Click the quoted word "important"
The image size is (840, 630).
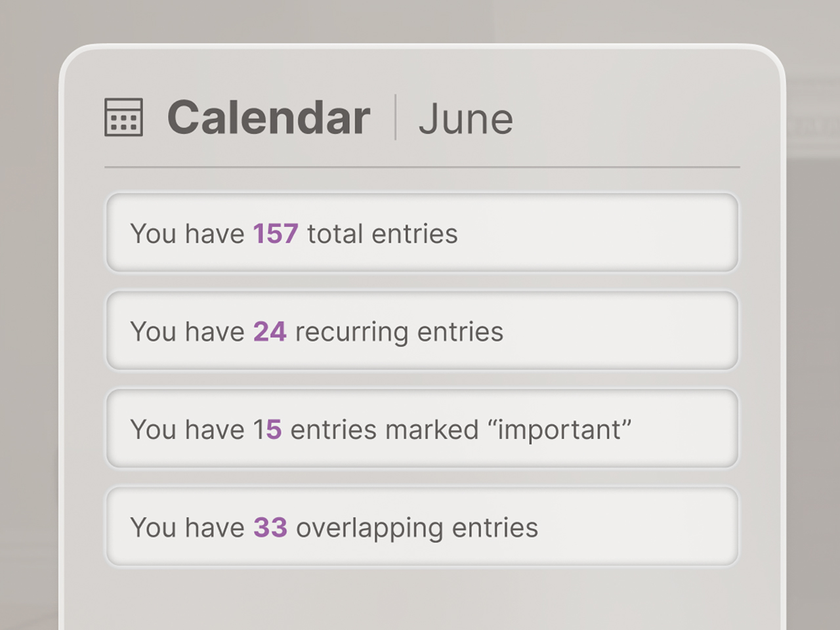click(x=559, y=429)
